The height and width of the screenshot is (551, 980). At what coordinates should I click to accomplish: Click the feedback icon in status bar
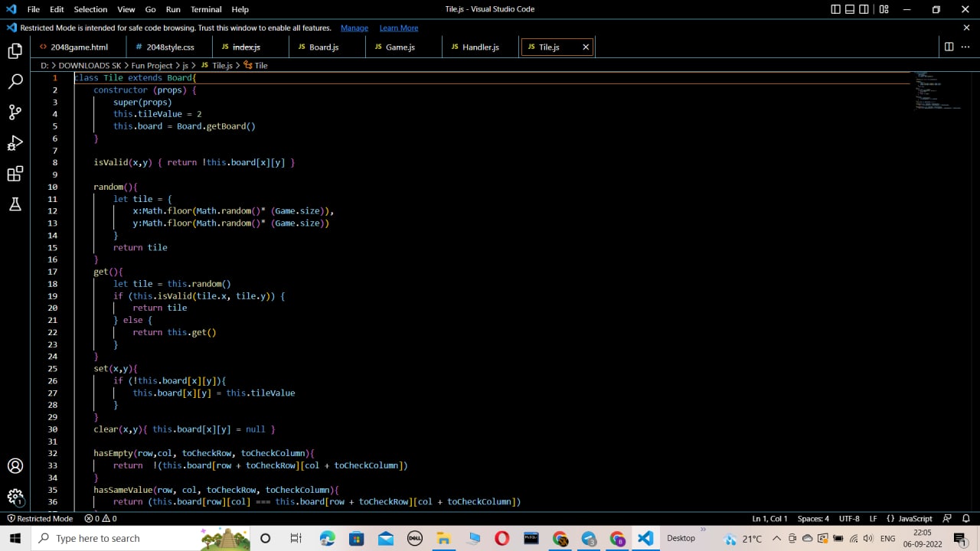(947, 518)
